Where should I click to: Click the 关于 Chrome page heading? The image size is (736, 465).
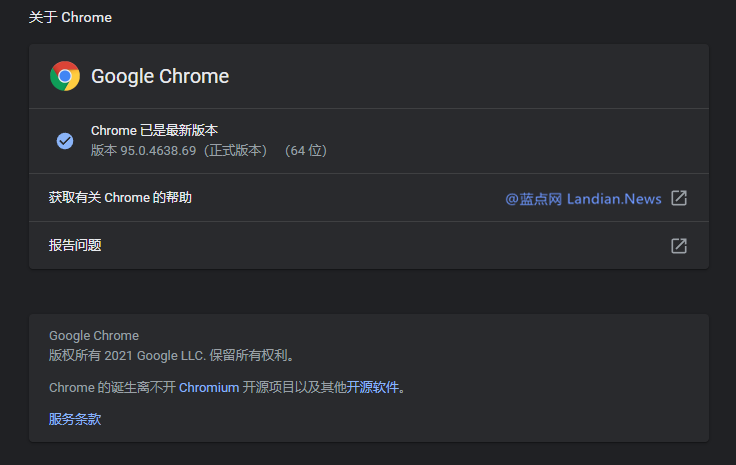(70, 17)
